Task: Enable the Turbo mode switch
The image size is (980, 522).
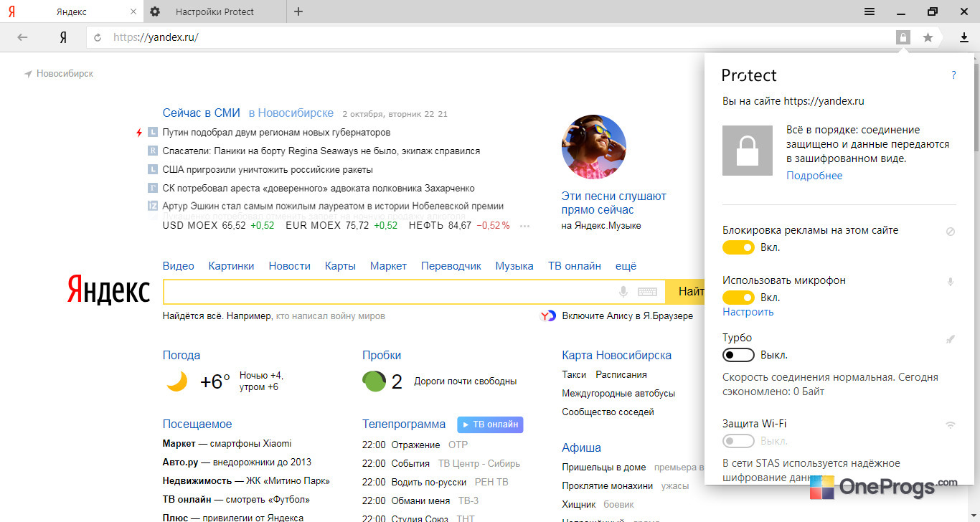Action: (738, 355)
